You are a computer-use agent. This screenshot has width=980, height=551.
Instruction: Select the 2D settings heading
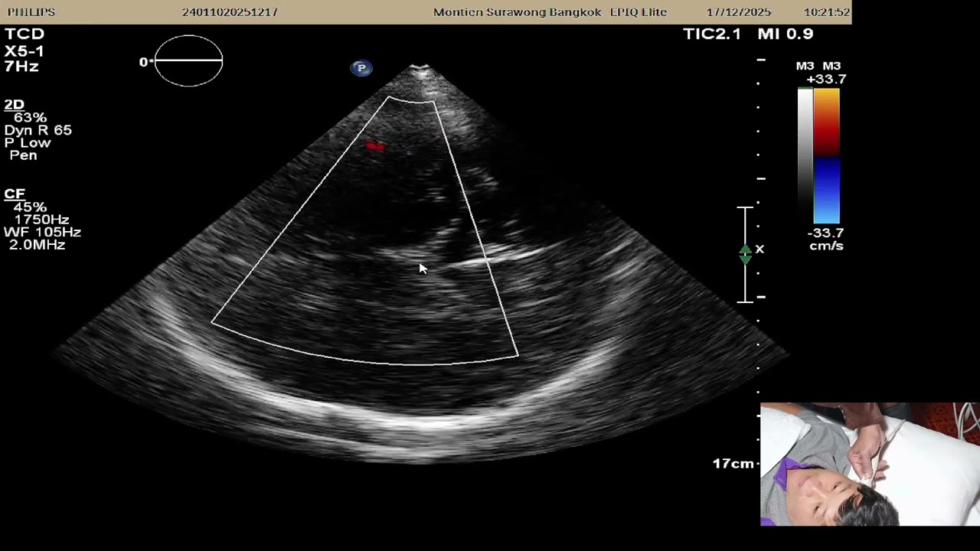[15, 105]
